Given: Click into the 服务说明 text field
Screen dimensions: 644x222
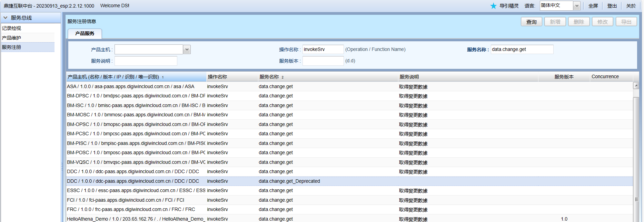Looking at the screenshot, I should (x=146, y=61).
